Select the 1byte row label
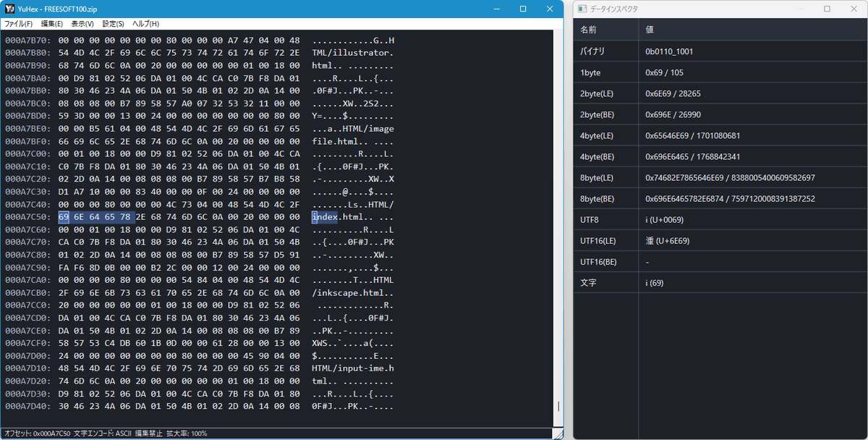The height and width of the screenshot is (440, 868). pos(590,73)
